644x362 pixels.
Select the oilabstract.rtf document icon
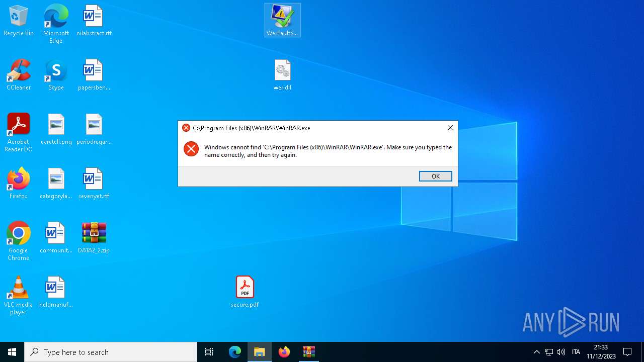(x=94, y=21)
